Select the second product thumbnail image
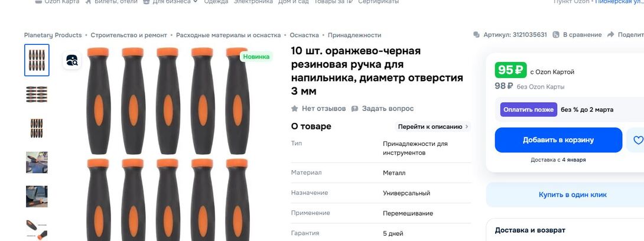 [x=37, y=94]
